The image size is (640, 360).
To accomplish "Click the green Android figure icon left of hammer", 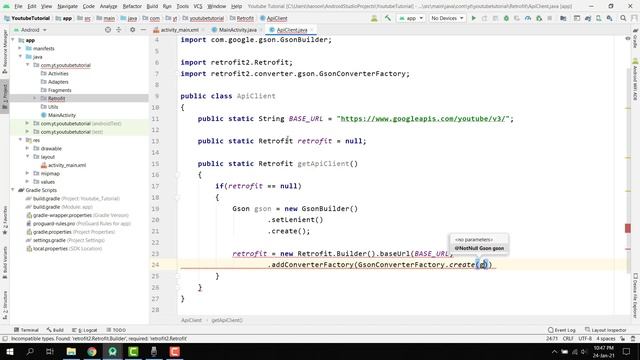I will click(374, 18).
